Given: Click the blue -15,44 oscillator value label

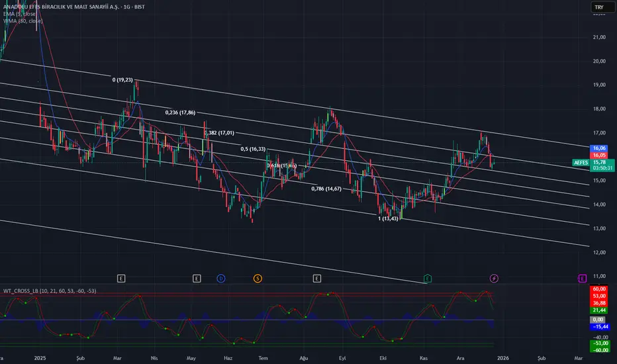Looking at the screenshot, I should [x=600, y=327].
